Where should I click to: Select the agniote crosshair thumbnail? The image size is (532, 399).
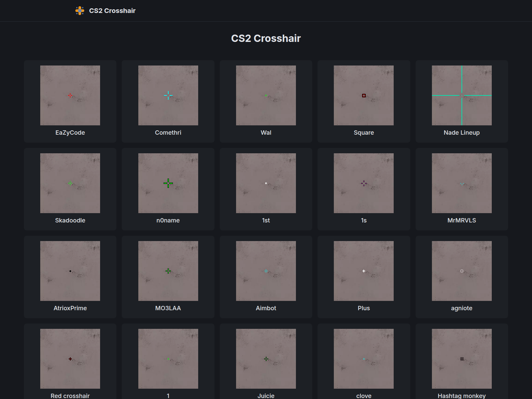462,271
